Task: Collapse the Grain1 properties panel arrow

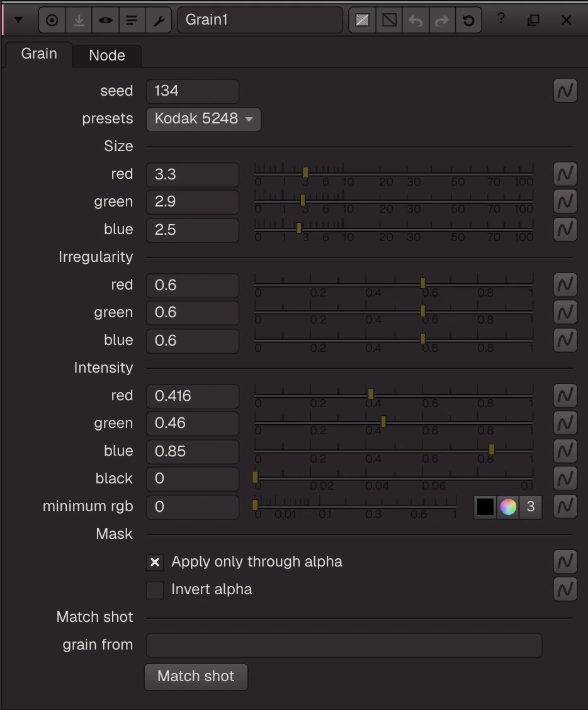Action: (18, 20)
